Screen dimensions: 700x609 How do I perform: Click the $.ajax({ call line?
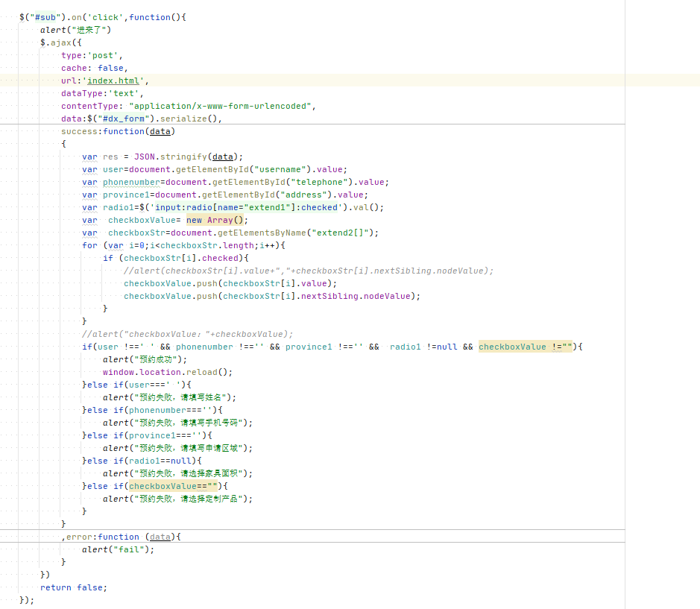click(x=61, y=43)
